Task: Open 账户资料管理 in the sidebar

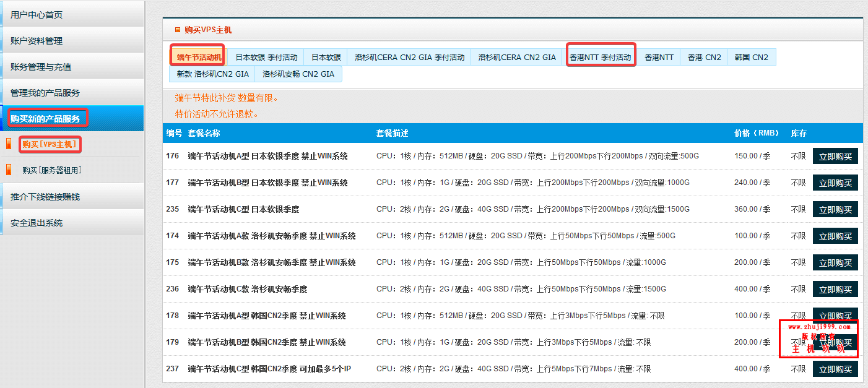Action: pos(37,41)
